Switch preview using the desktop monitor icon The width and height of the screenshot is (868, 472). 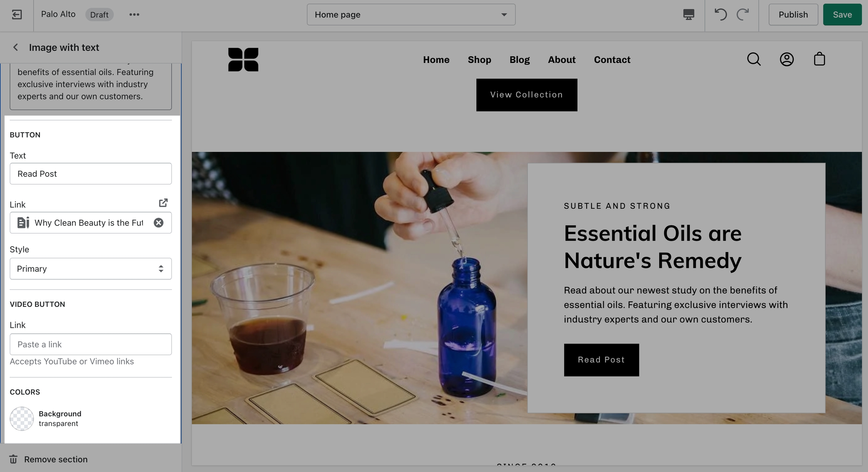point(689,15)
